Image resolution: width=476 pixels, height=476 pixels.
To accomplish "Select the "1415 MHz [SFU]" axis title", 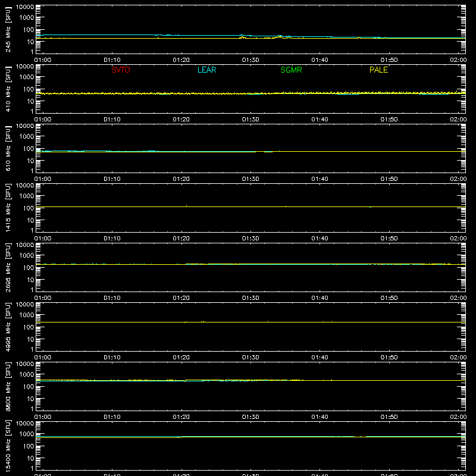I will (8, 208).
